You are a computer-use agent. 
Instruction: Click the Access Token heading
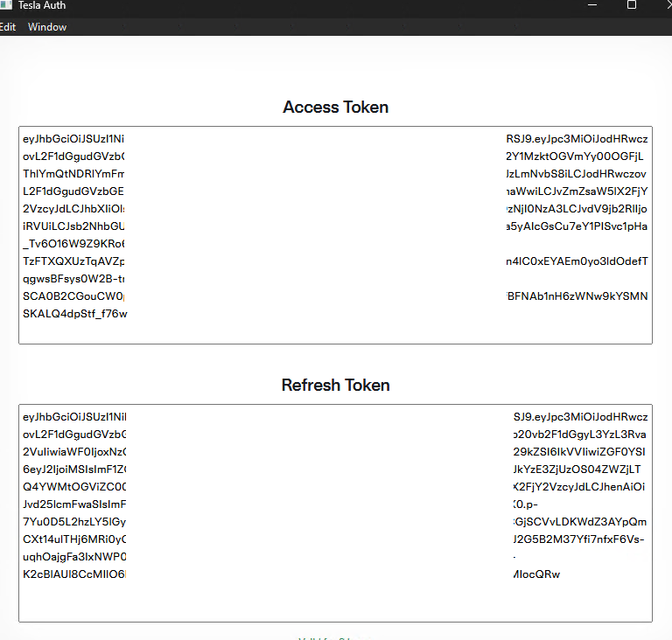pos(336,107)
